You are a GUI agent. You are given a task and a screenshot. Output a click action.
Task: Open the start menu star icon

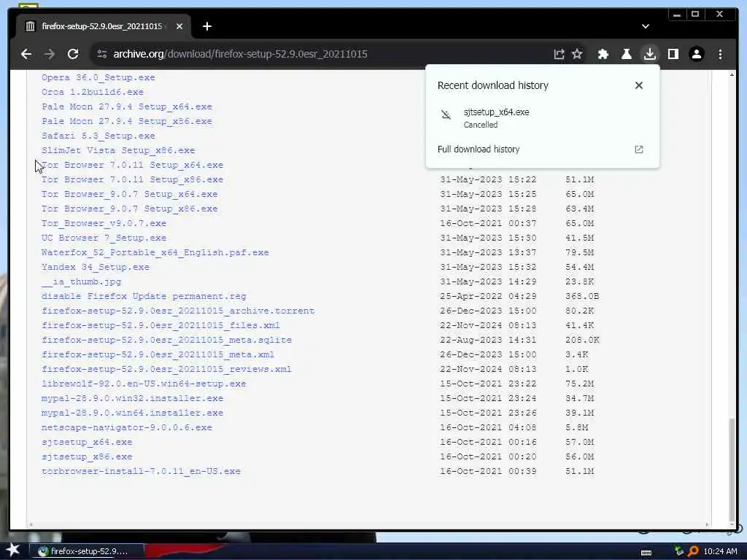[x=13, y=550]
